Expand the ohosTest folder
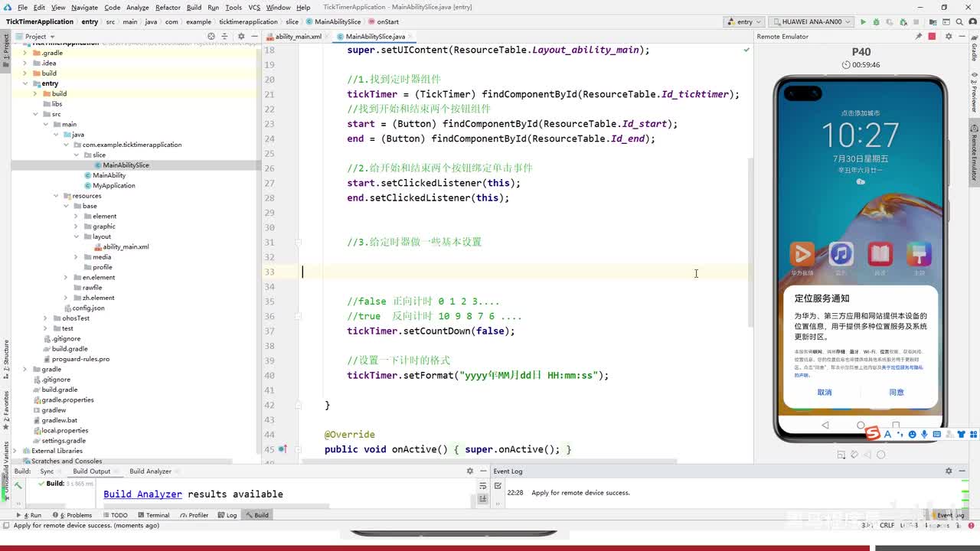 tap(45, 318)
